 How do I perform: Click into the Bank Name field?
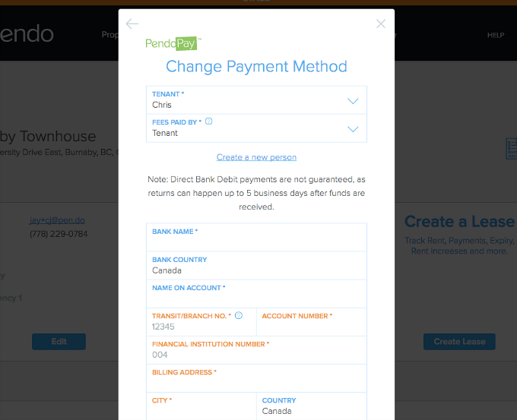(x=256, y=238)
